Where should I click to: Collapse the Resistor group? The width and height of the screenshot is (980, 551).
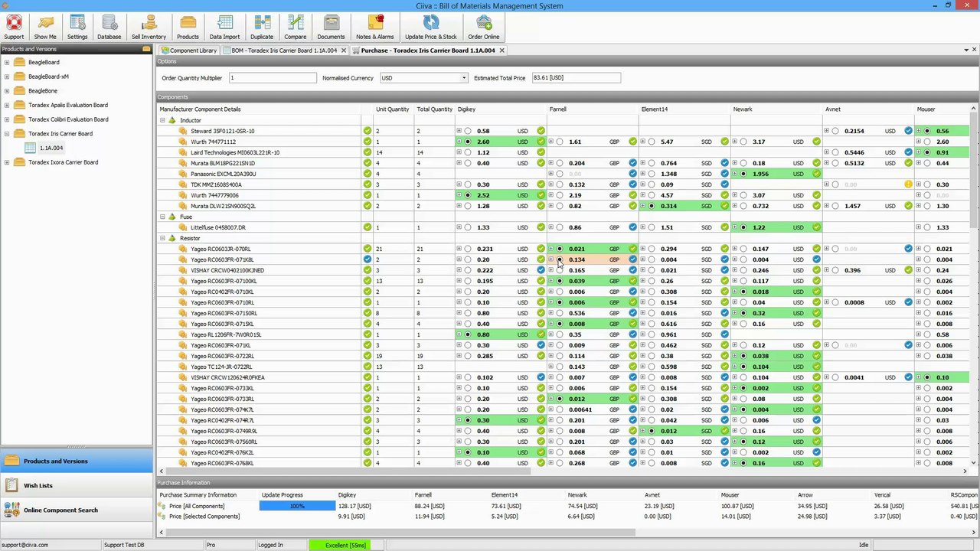tap(162, 238)
